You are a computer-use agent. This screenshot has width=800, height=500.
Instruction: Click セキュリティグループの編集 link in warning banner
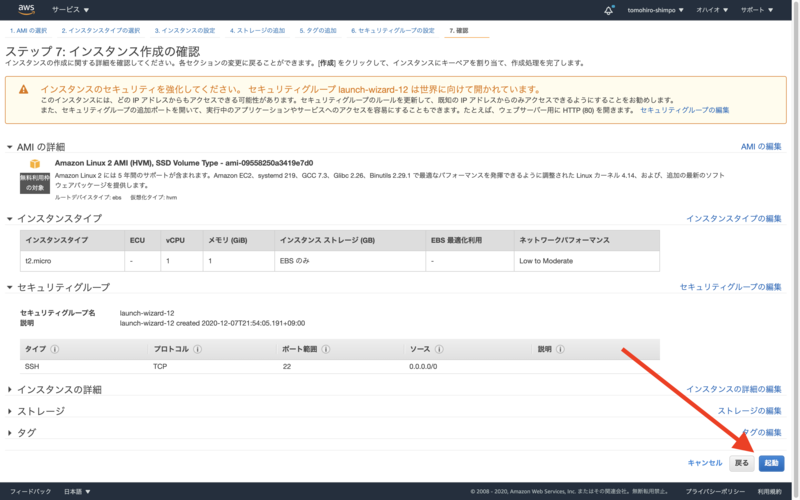[684, 110]
